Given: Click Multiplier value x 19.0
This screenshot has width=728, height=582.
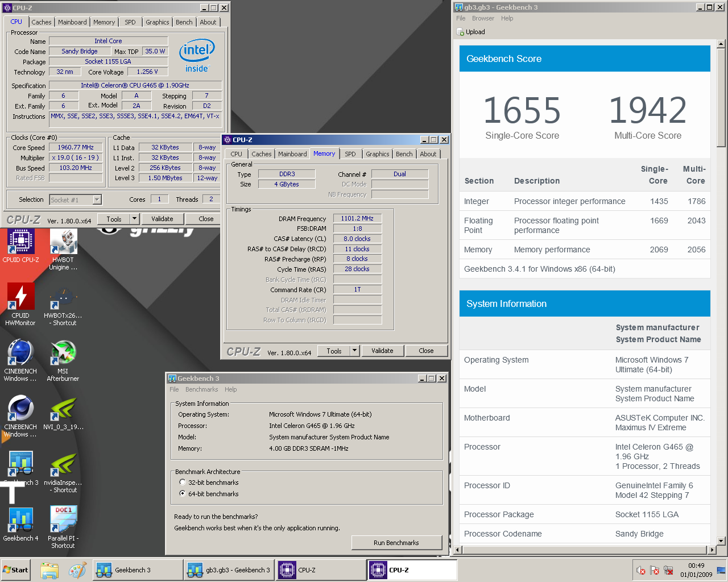Looking at the screenshot, I should (76, 157).
